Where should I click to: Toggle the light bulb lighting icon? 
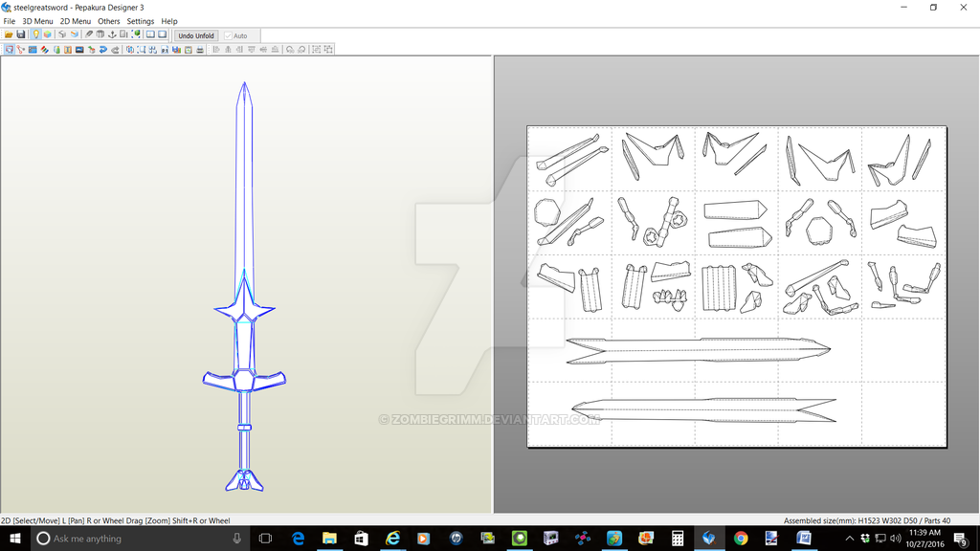pos(36,34)
